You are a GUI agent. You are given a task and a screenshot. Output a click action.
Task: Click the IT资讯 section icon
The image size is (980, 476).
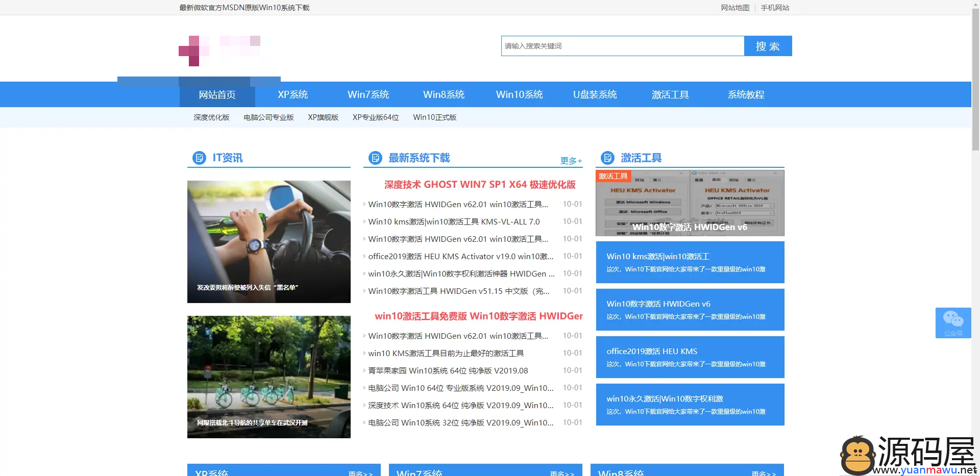(199, 158)
